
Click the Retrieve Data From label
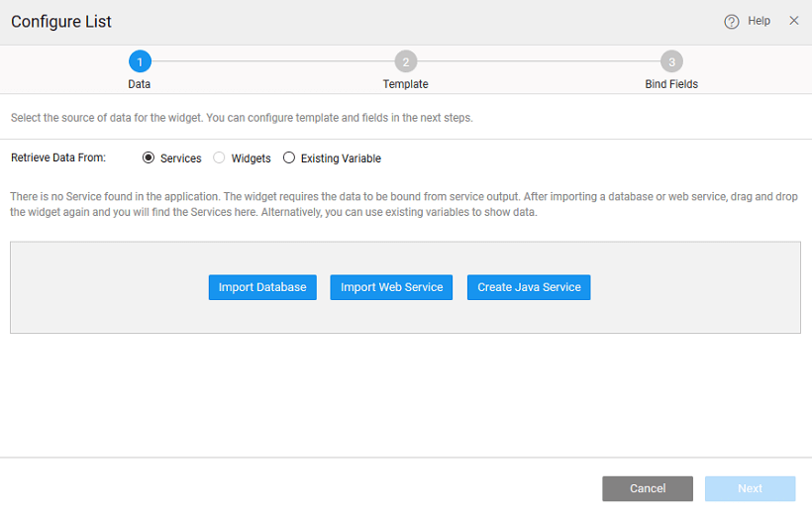click(x=58, y=157)
